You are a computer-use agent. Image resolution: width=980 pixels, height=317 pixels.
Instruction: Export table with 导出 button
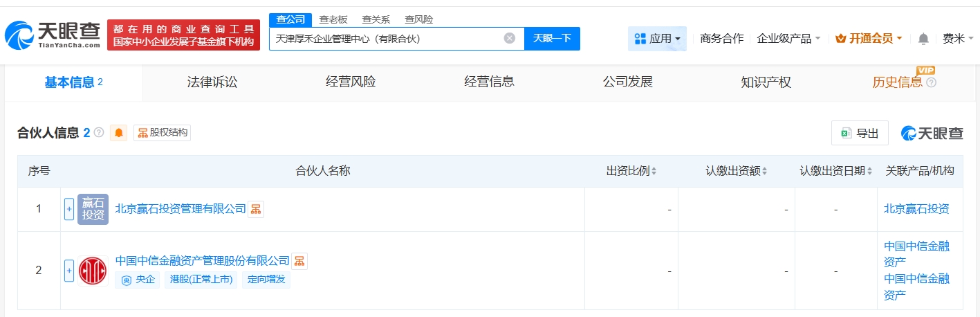(x=860, y=134)
